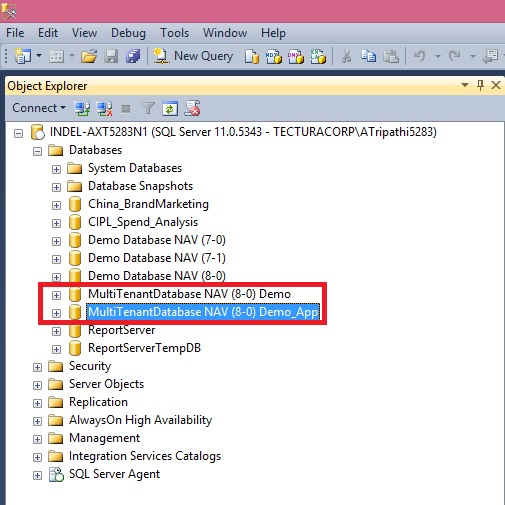Start a New Query
Image resolution: width=505 pixels, height=505 pixels.
point(193,56)
